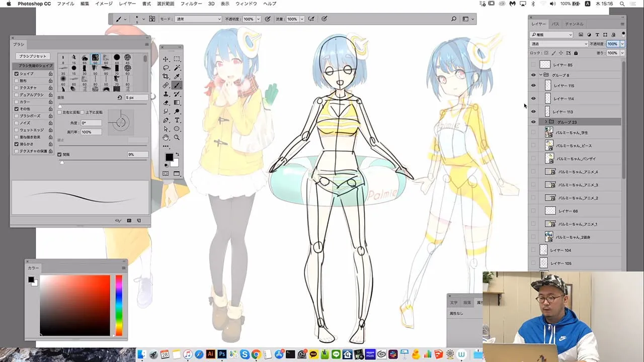The height and width of the screenshot is (362, 644).
Task: Select the Crop tool
Action: (x=166, y=76)
